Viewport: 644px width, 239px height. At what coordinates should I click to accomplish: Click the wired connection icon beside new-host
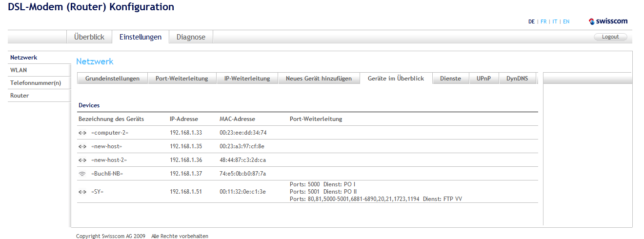82,146
